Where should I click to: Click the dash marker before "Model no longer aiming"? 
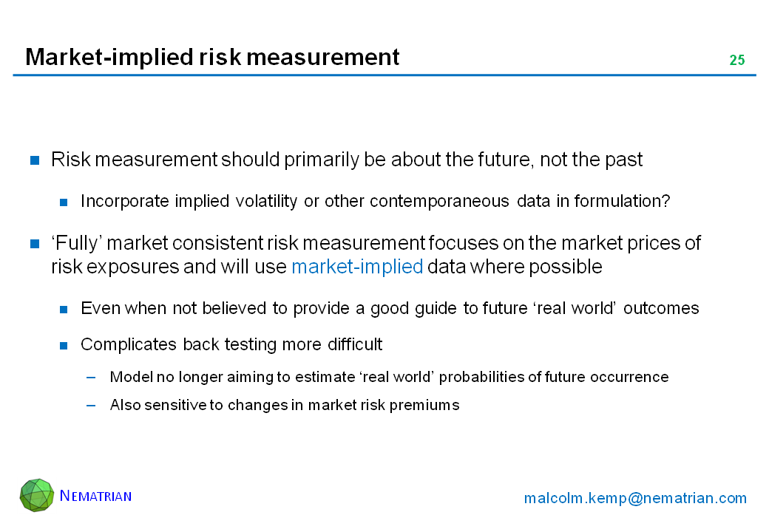pyautogui.click(x=91, y=378)
